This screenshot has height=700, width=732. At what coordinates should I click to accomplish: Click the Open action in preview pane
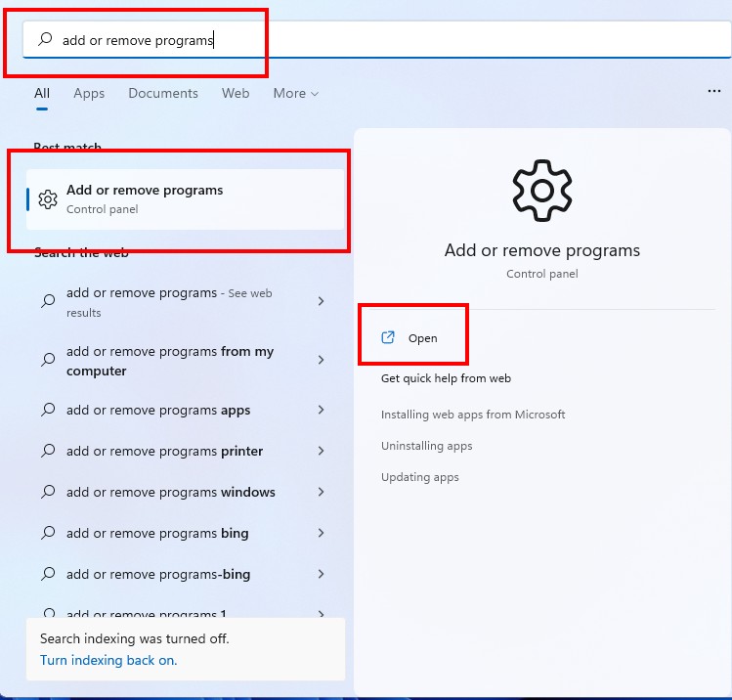409,337
